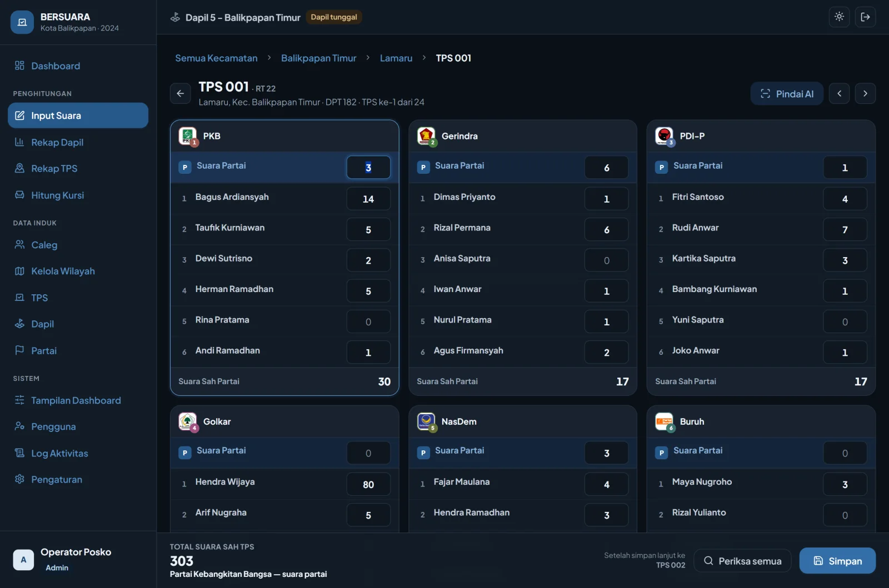Save votes with the Simpan button

pos(837,561)
